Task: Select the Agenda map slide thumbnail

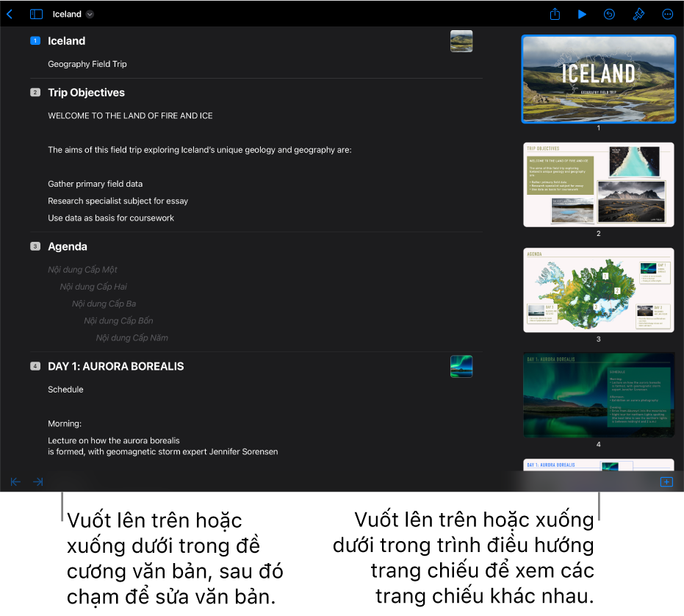Action: [x=599, y=290]
